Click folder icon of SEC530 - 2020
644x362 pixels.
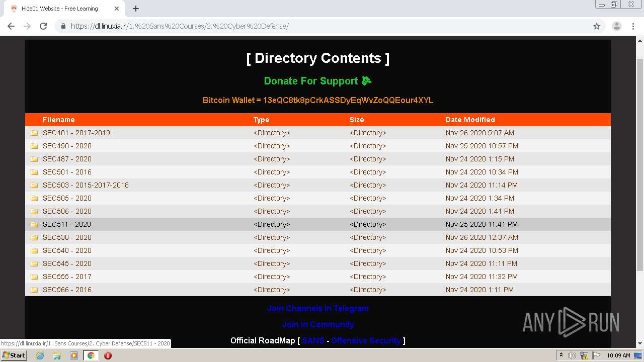[34, 237]
